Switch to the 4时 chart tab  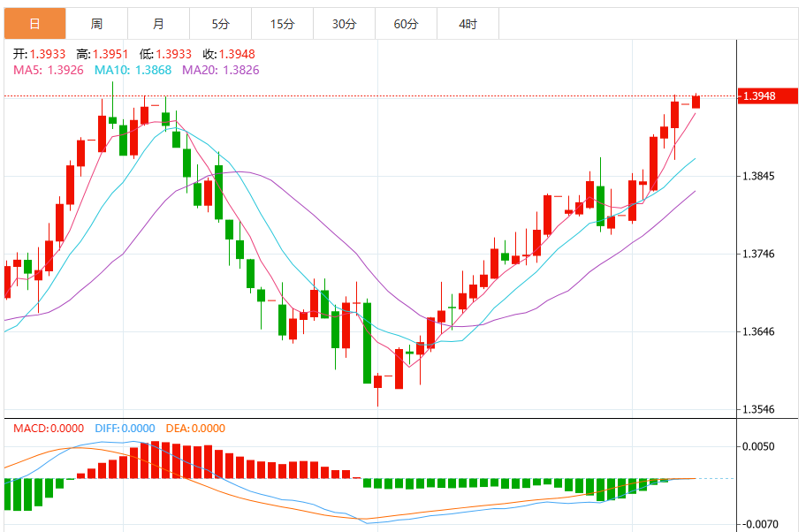(468, 24)
